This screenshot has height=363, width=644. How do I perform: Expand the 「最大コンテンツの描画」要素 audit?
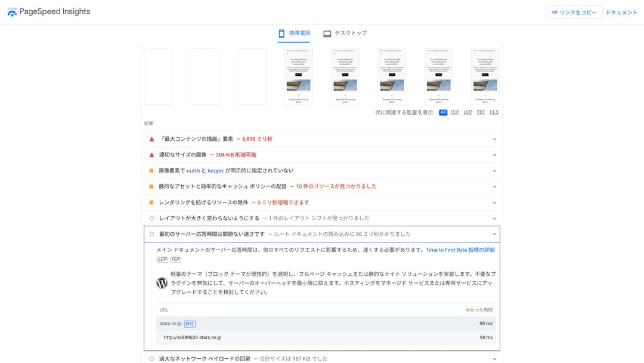tap(494, 139)
